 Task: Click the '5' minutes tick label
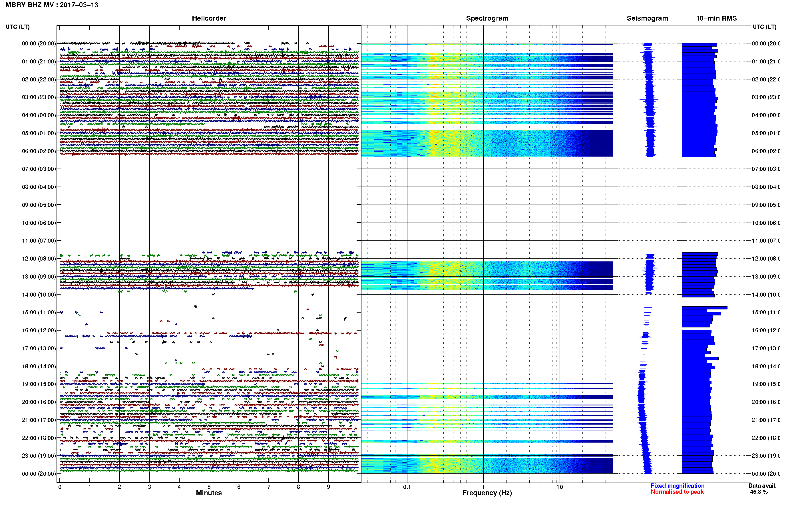coord(209,487)
